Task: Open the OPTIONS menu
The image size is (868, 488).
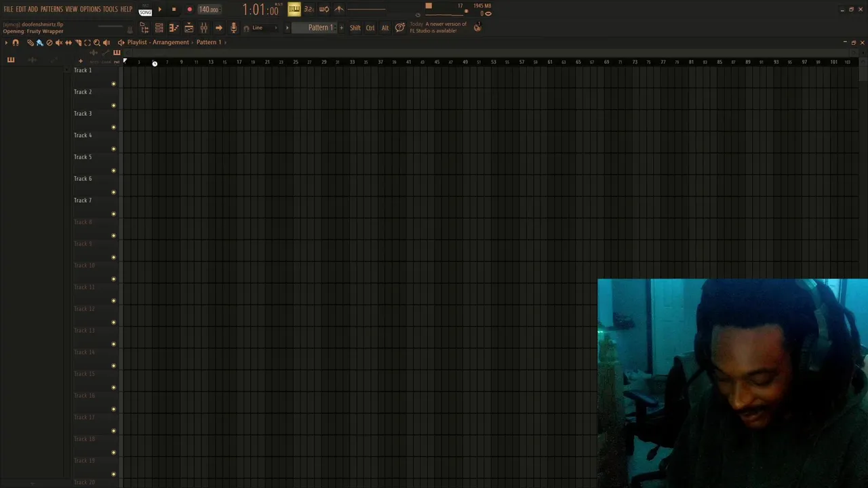Action: point(90,9)
